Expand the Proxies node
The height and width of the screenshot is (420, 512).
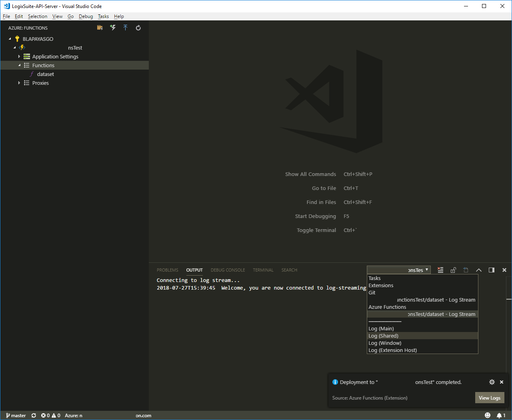click(x=19, y=83)
